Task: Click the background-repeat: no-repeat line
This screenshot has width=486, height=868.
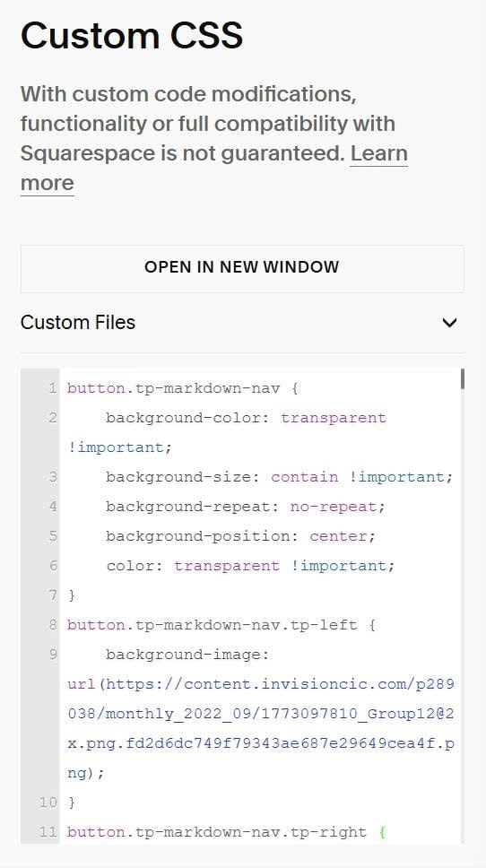Action: pyautogui.click(x=245, y=507)
